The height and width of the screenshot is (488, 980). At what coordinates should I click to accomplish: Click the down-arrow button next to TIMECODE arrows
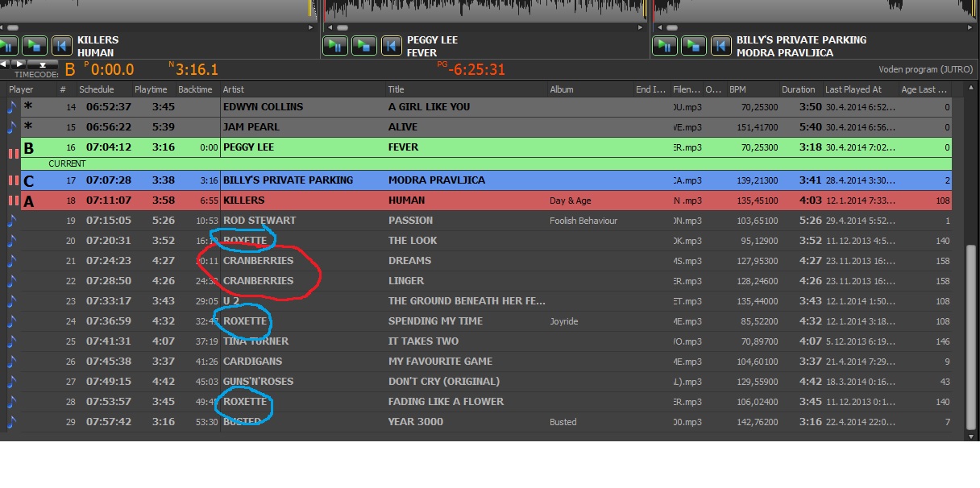43,63
